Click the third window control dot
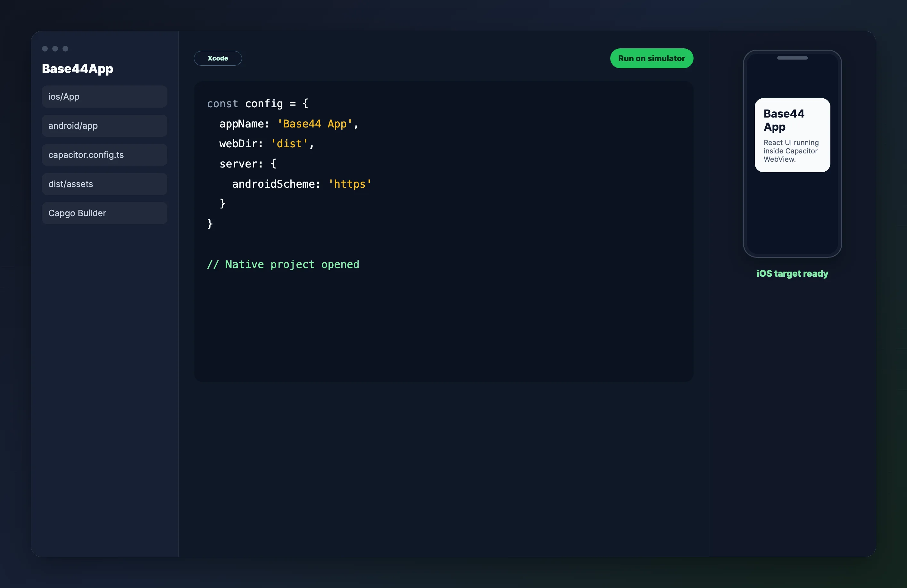This screenshot has width=907, height=588. point(66,49)
